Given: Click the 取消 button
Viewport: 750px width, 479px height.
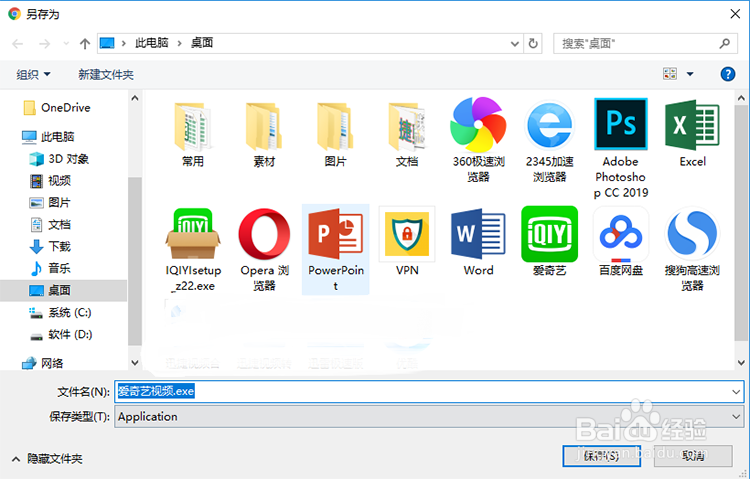Looking at the screenshot, I should click(693, 456).
